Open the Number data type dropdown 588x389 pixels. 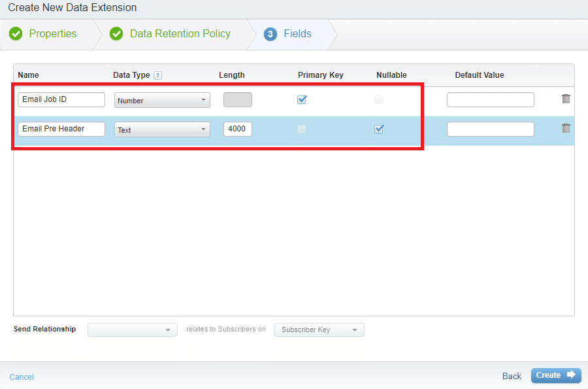tap(162, 100)
